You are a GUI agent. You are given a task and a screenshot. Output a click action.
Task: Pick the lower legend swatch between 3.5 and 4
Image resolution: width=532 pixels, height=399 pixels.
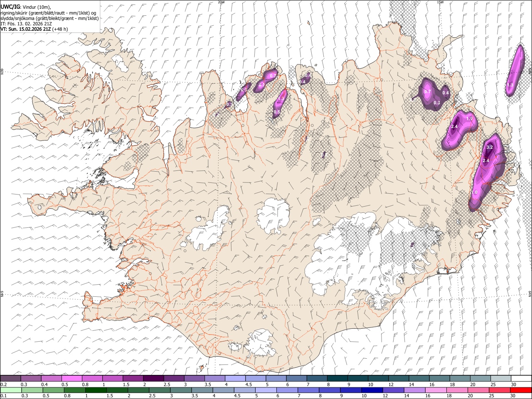pyautogui.click(x=202, y=390)
